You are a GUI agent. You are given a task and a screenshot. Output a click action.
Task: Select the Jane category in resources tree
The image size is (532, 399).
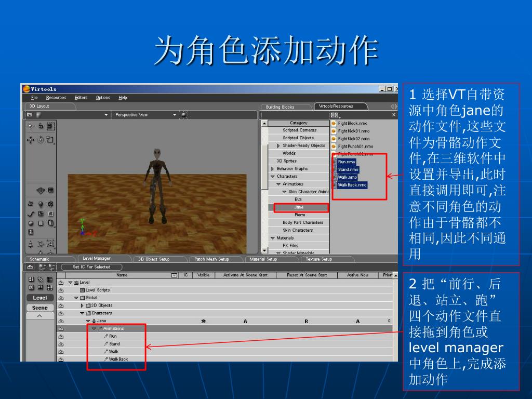coord(299,207)
